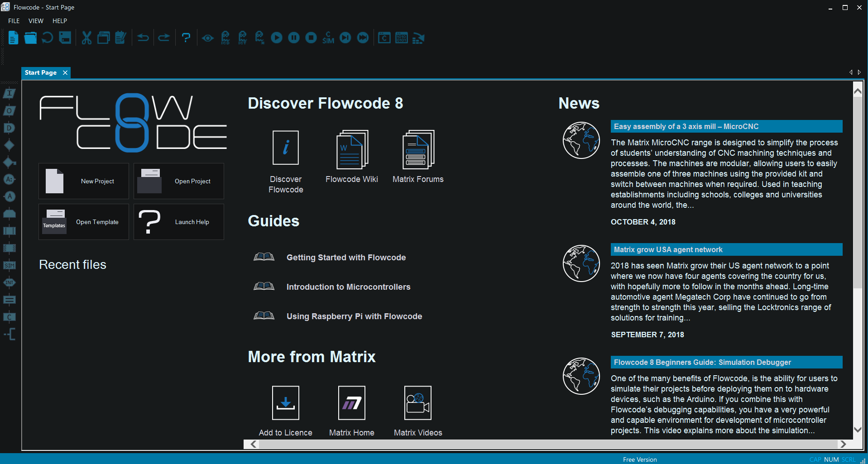This screenshot has height=464, width=868.
Task: Select the SIM simulation macro icon
Action: 10,265
